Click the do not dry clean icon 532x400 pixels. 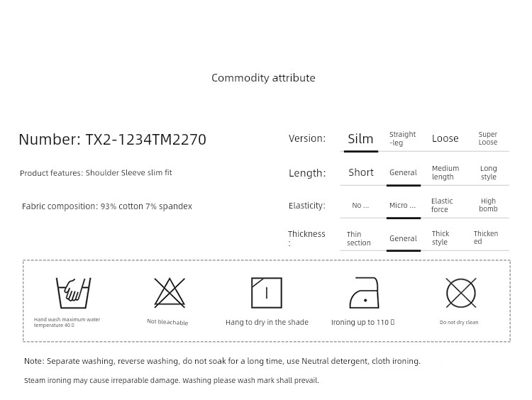pos(460,292)
